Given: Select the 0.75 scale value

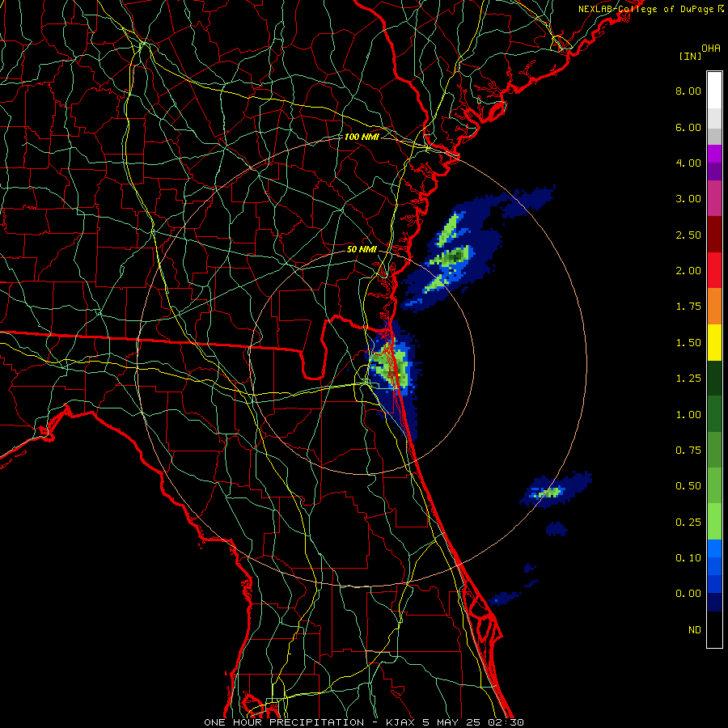Looking at the screenshot, I should (x=688, y=451).
